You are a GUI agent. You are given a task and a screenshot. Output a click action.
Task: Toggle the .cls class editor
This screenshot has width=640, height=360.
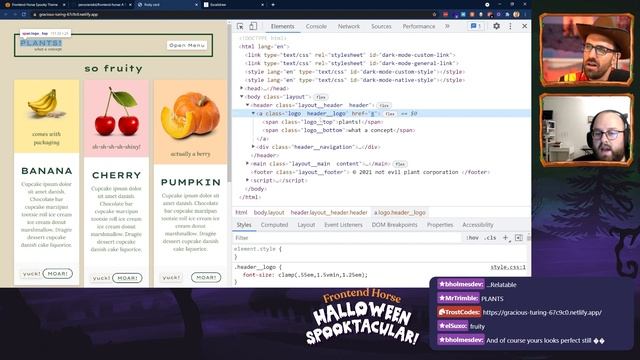[490, 238]
